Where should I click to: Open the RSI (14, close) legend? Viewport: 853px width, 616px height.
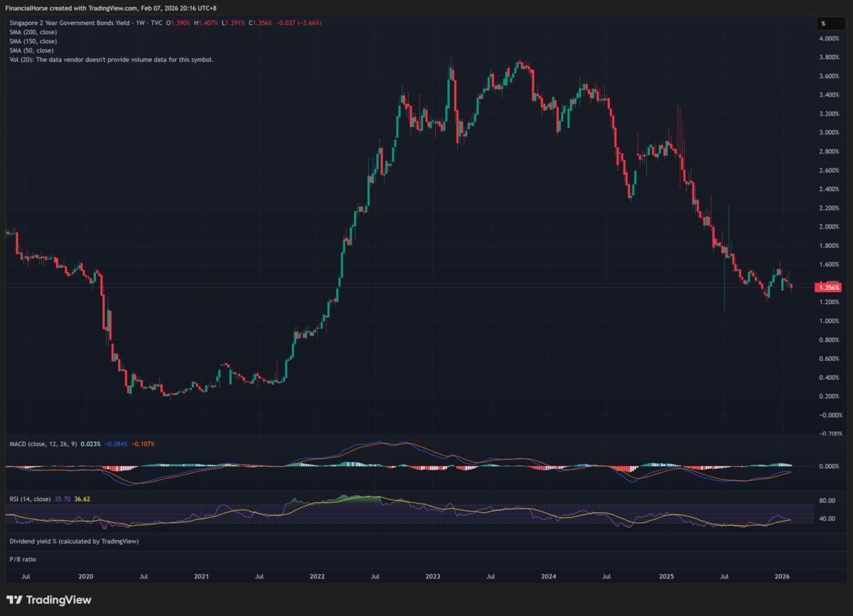(30, 499)
